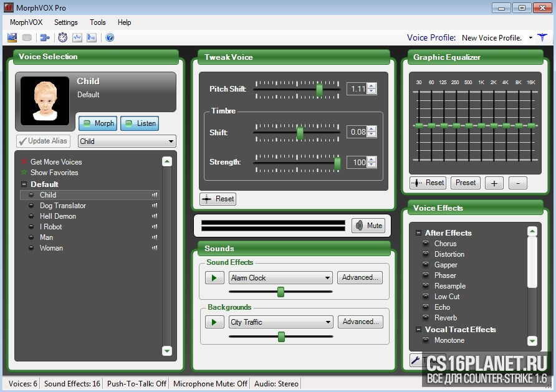
Task: Click the Pitch Shift slider handle
Action: click(319, 90)
